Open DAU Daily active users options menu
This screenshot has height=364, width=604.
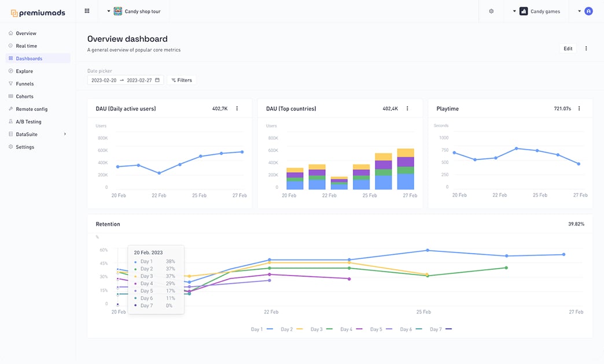[237, 109]
